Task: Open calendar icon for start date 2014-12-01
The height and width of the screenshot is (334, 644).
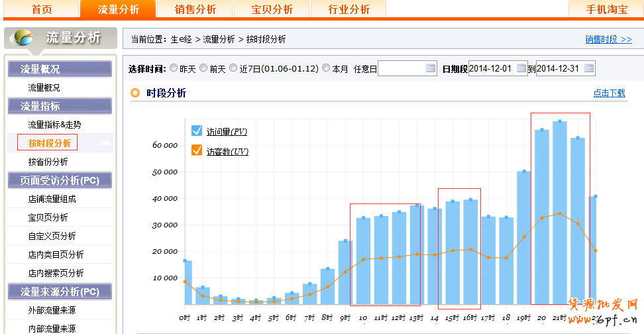Action: (521, 68)
